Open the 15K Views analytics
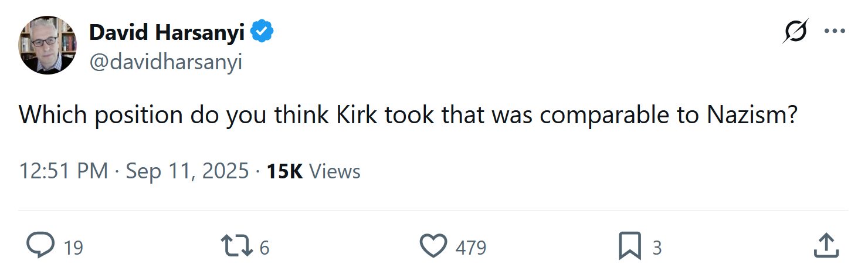This screenshot has height=274, width=868. [x=313, y=171]
